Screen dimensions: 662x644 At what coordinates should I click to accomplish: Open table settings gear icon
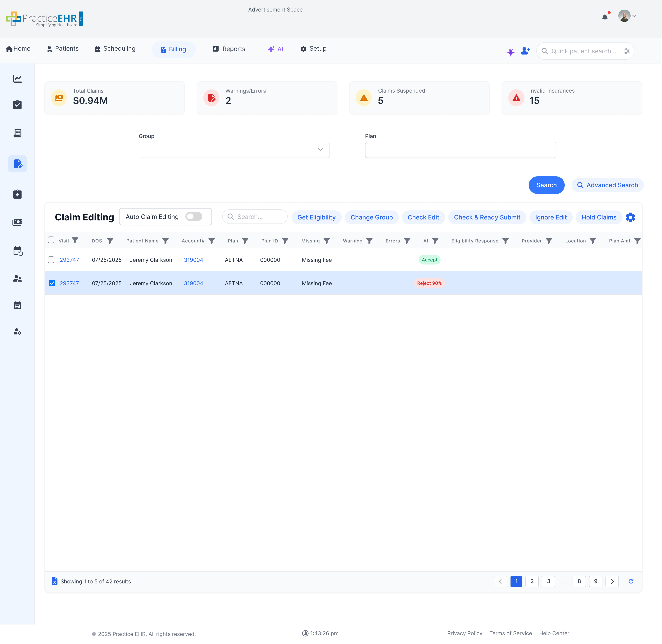click(x=630, y=217)
